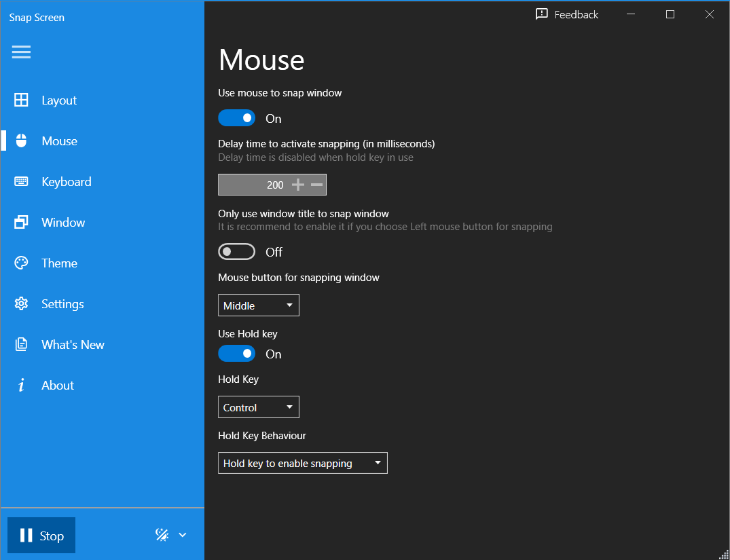
Task: Open the Keyboard settings page
Action: click(102, 181)
